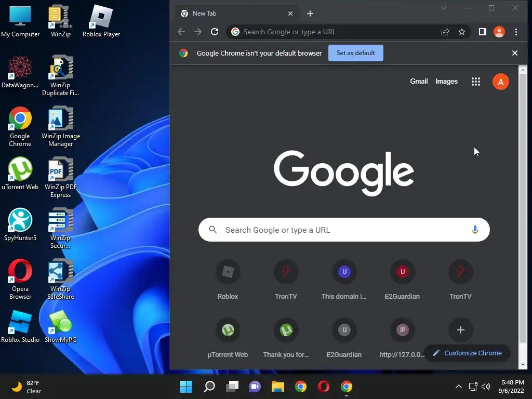Open File Explorer from the taskbar

click(277, 387)
